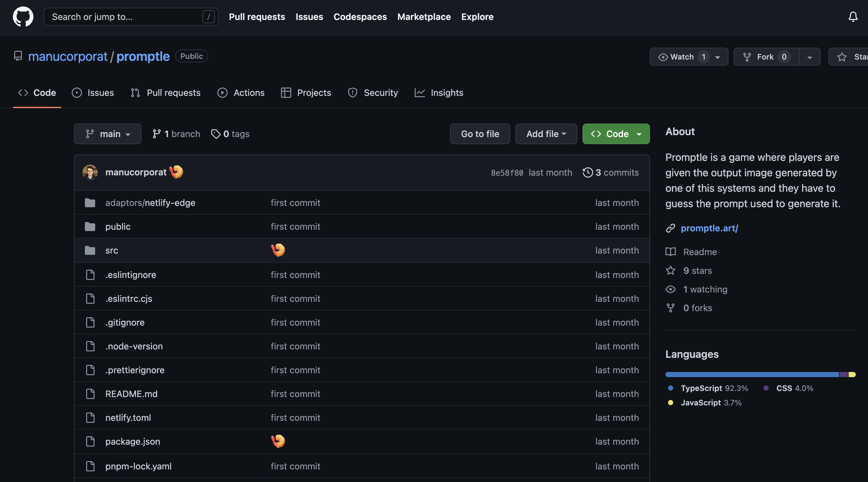Click the shrimp emoji commit on package.json
868x482 pixels.
coord(278,441)
